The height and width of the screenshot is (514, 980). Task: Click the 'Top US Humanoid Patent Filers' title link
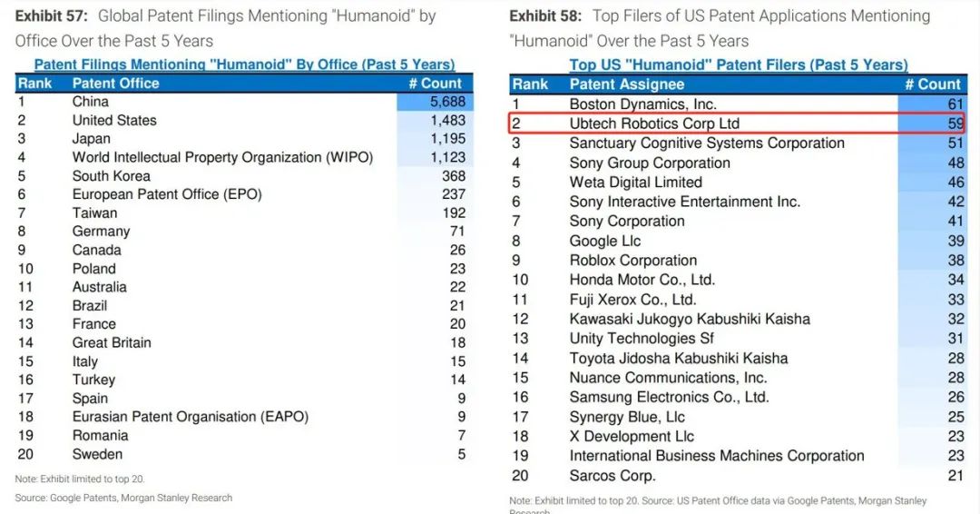[738, 65]
